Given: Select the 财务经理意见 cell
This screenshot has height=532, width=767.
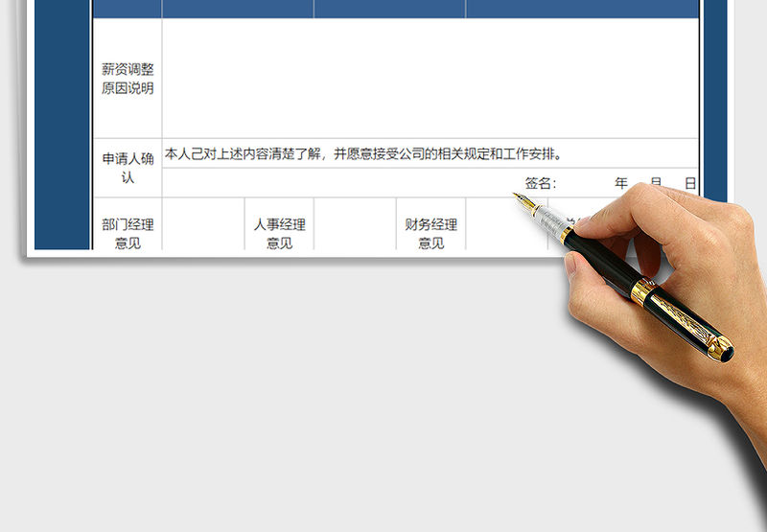Looking at the screenshot, I should [430, 232].
